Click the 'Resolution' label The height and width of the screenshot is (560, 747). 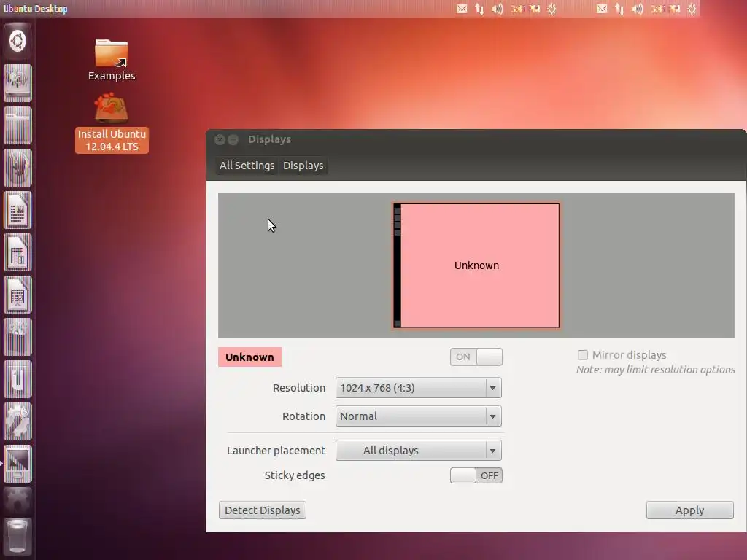tap(299, 388)
